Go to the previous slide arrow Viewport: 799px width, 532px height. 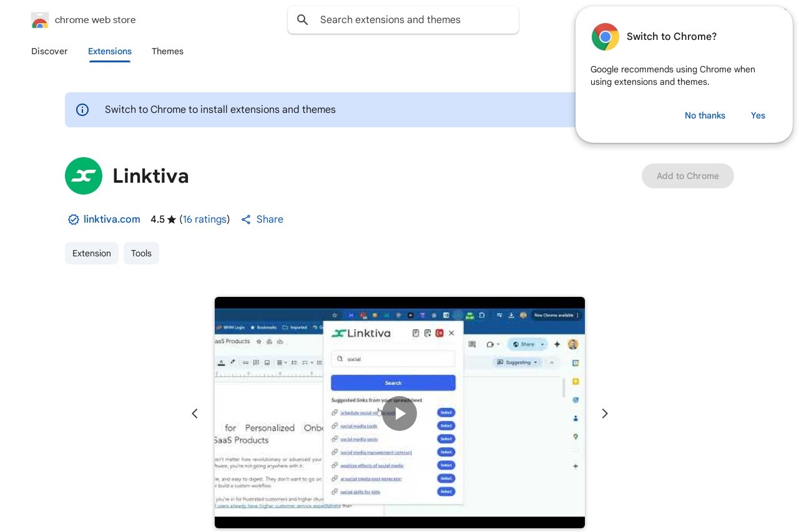point(195,414)
